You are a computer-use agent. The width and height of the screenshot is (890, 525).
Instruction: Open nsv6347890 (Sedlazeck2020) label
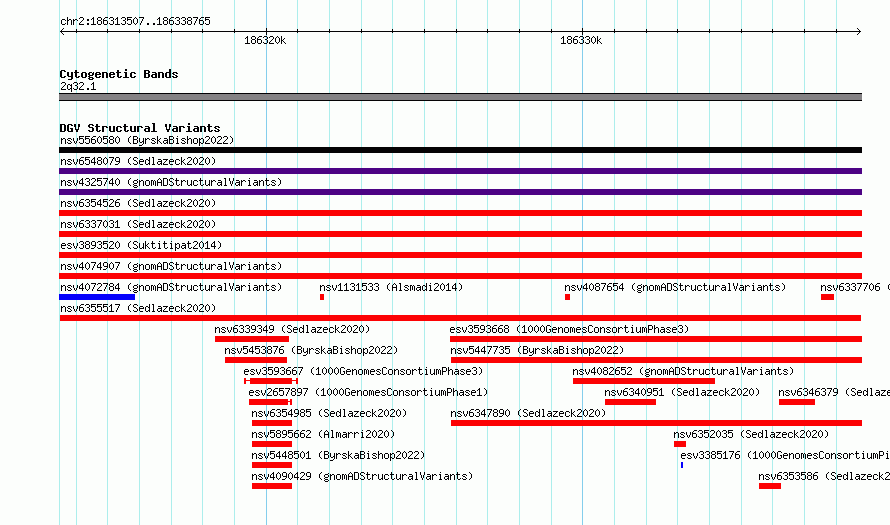coord(528,413)
